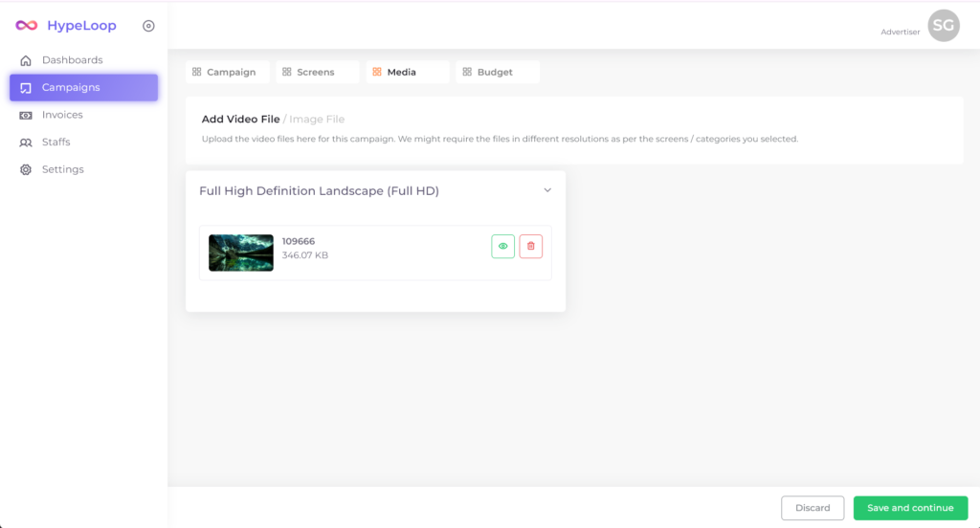
Task: Switch to the Campaign step tab
Action: coord(227,73)
